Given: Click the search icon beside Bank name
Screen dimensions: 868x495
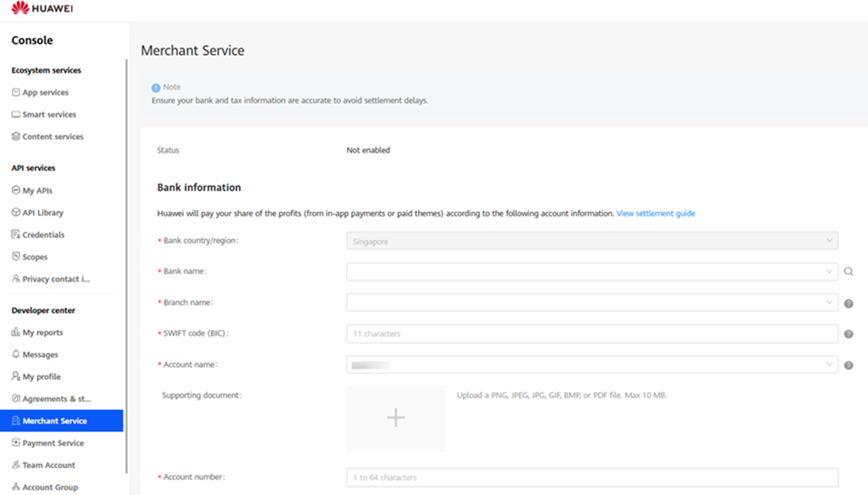Looking at the screenshot, I should pyautogui.click(x=848, y=272).
